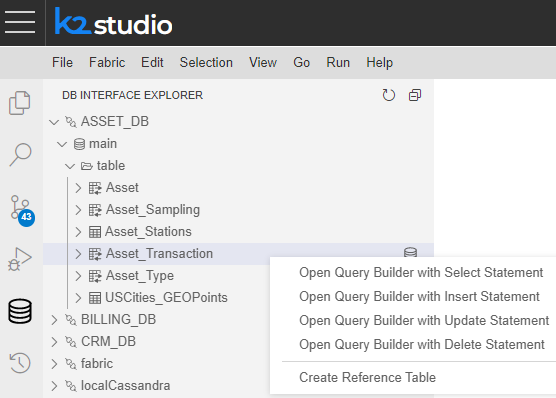The height and width of the screenshot is (398, 556).
Task: Collapse the main schema node
Action: 62,144
